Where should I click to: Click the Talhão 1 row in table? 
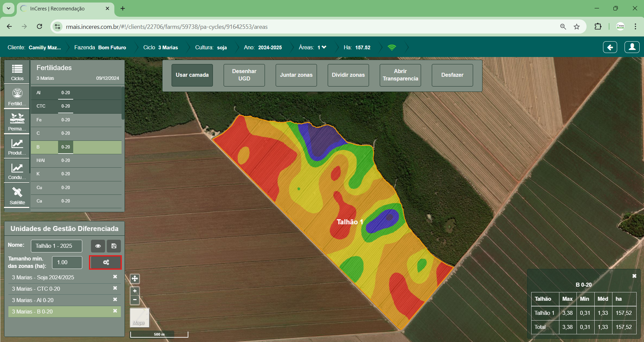coord(584,313)
